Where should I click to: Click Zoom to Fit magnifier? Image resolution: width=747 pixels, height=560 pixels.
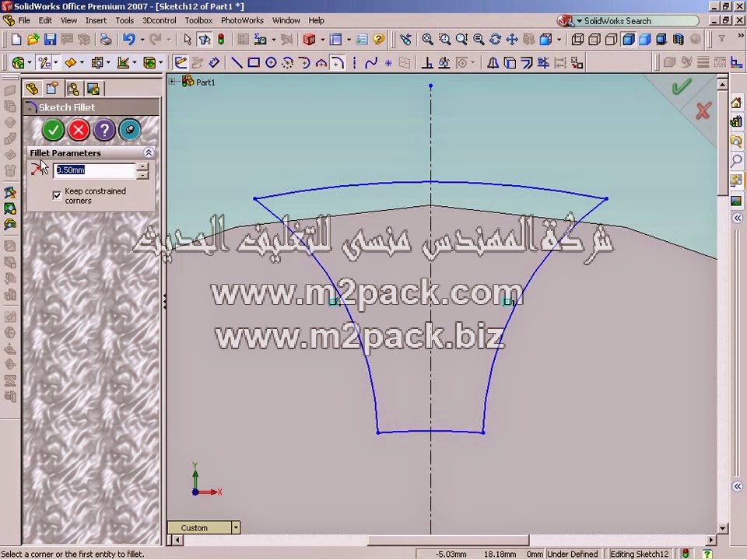427,40
